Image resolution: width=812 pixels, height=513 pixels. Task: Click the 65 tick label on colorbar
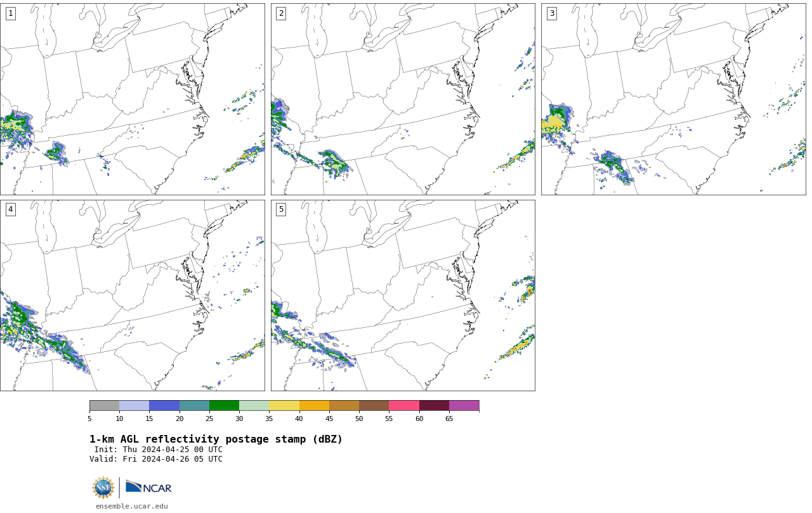pos(449,419)
